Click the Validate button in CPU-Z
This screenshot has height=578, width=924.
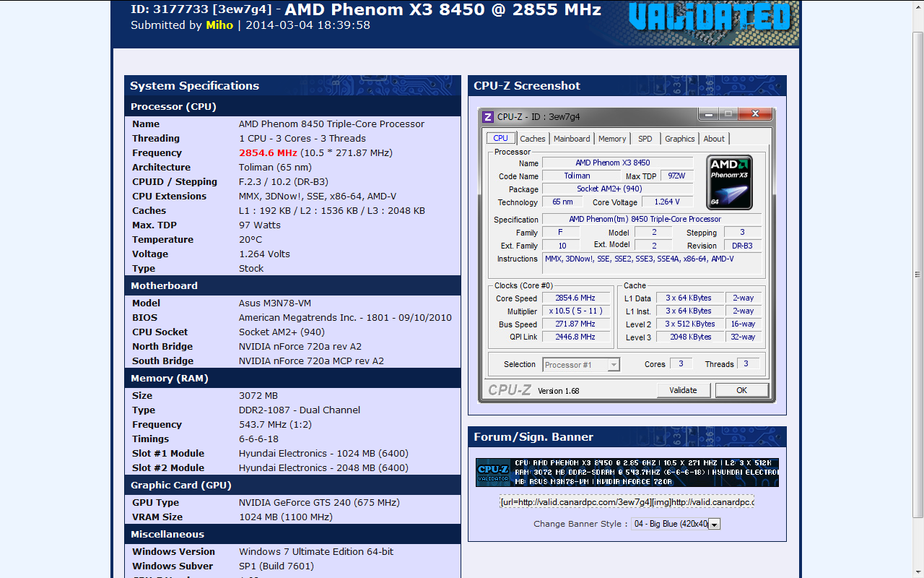pos(683,390)
